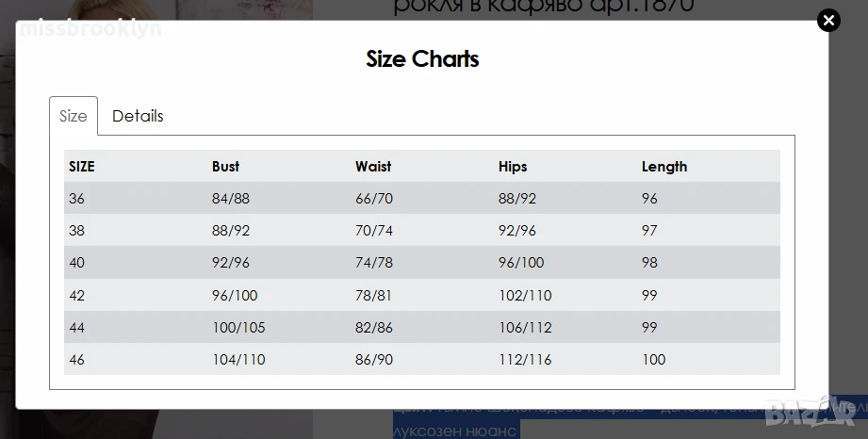Click bust value 96/100 for size 42
The width and height of the screenshot is (868, 439).
pyautogui.click(x=235, y=295)
